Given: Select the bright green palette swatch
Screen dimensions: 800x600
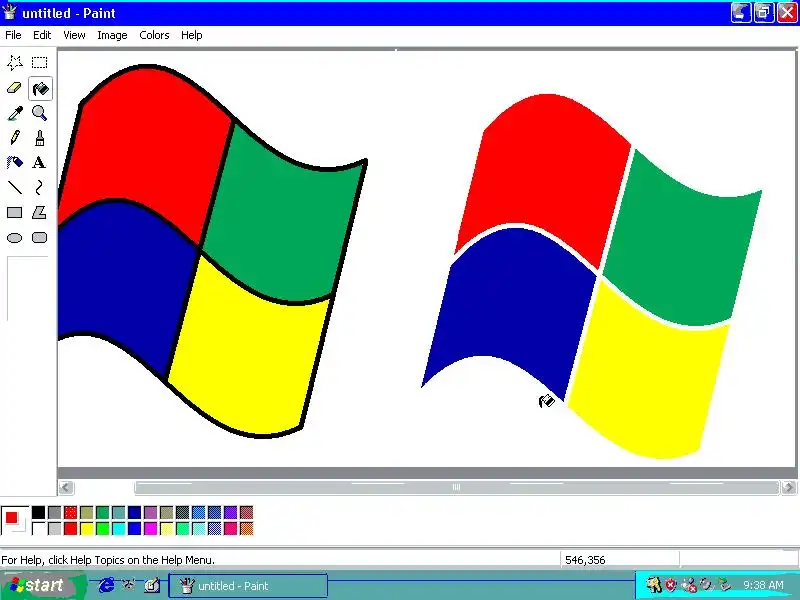Looking at the screenshot, I should pos(103,528).
